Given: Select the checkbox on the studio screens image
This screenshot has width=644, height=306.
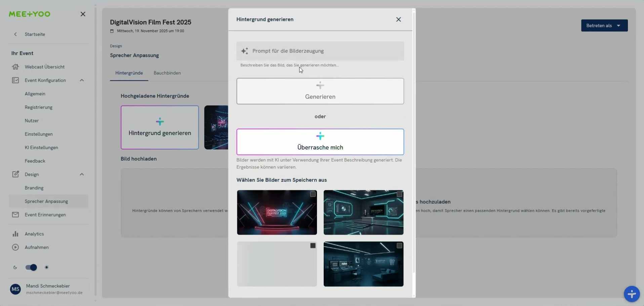Looking at the screenshot, I should (x=399, y=194).
